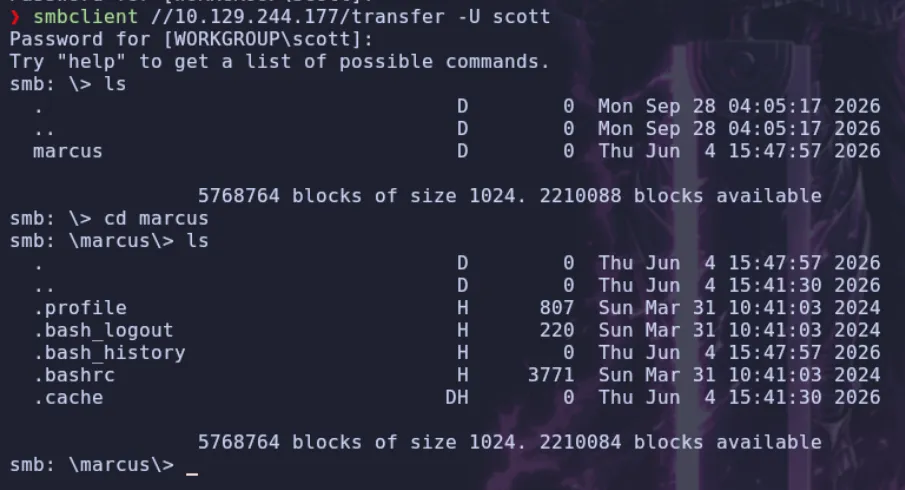Select the .bashrc file entry
The height and width of the screenshot is (490, 905).
click(74, 375)
